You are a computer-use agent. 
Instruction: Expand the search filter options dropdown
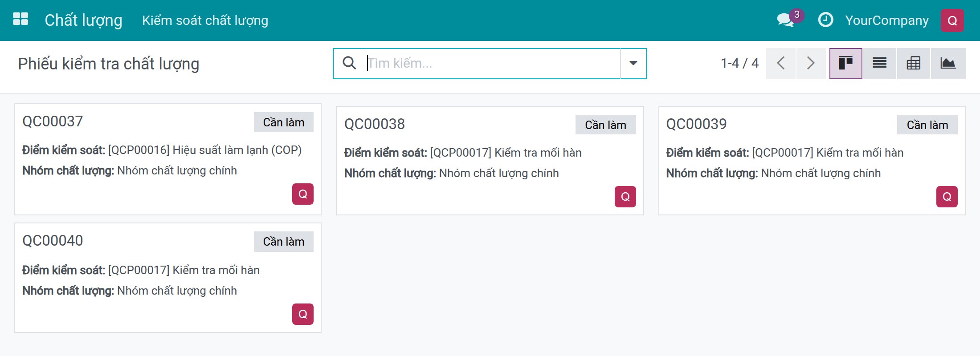pyautogui.click(x=633, y=64)
